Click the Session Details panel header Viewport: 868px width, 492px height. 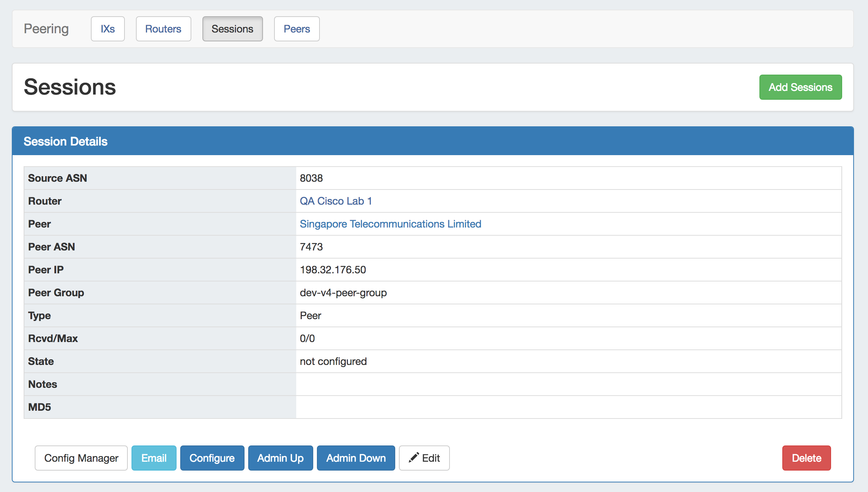coord(65,141)
